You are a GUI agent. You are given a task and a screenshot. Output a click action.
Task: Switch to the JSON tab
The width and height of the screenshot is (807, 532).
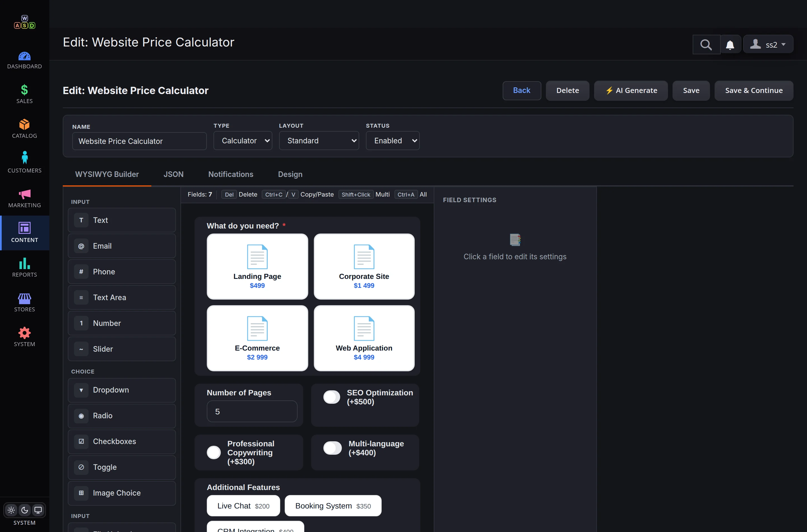[x=173, y=174]
